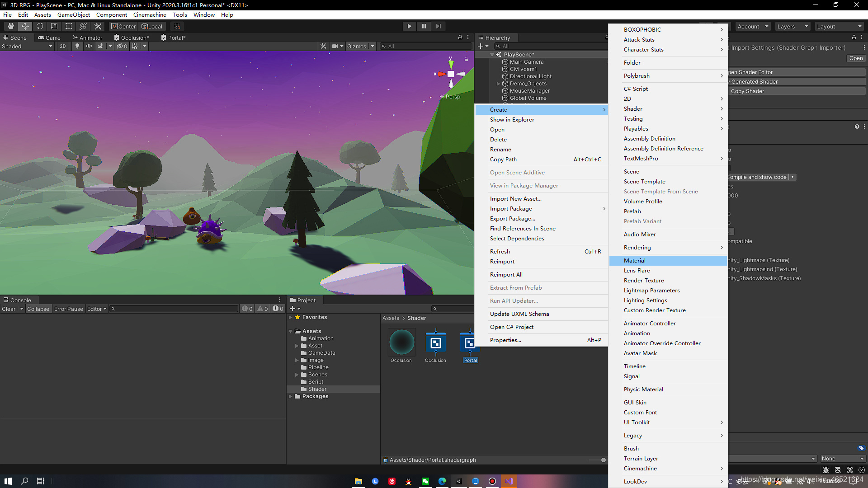Viewport: 868px width, 488px height.
Task: Toggle 2D scene view mode
Action: [x=63, y=46]
